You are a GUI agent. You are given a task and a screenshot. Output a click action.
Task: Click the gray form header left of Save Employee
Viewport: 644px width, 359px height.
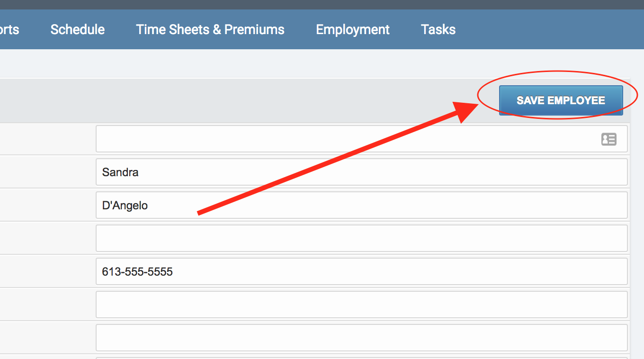click(237, 100)
